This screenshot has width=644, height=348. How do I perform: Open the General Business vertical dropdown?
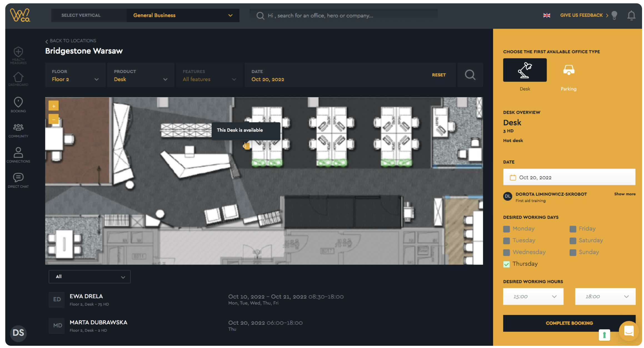183,16
